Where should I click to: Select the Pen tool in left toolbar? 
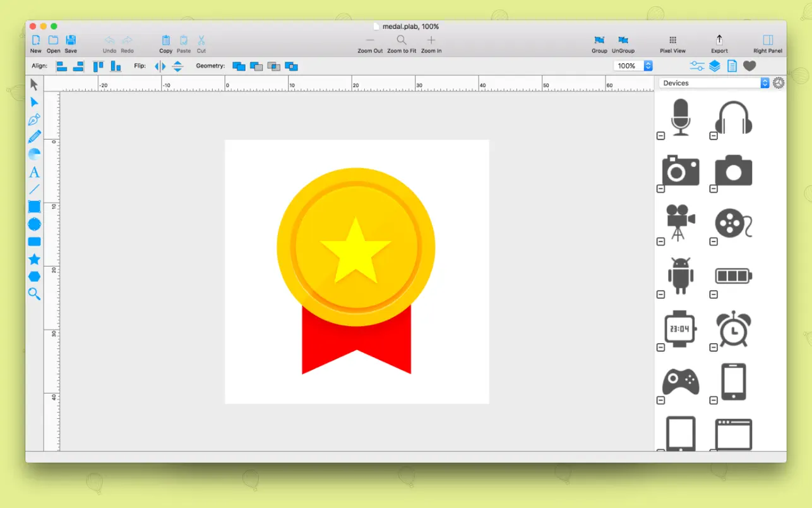click(x=34, y=119)
